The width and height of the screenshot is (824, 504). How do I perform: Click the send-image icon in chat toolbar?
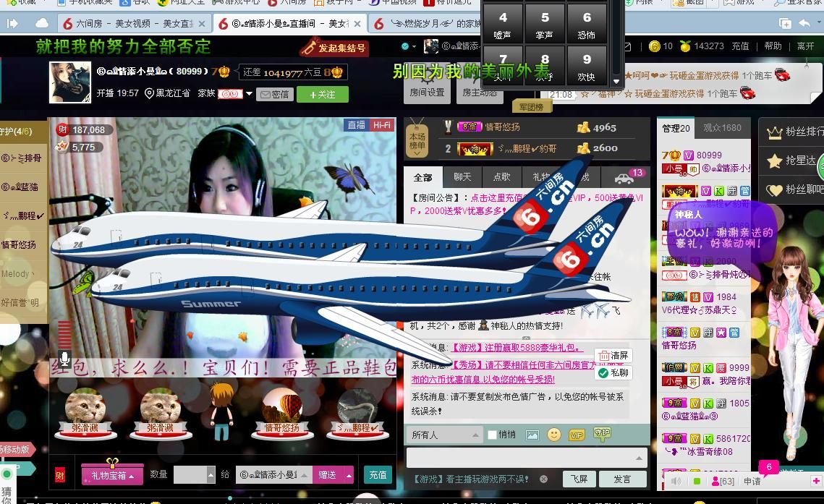point(532,435)
